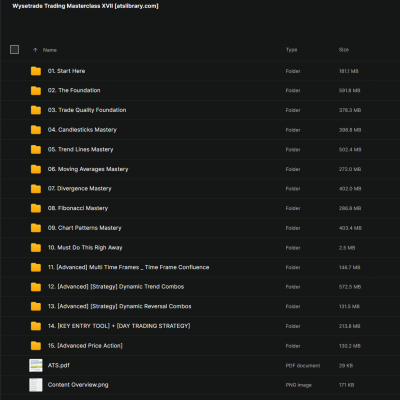Click the 2.5 MB size value
The image size is (400, 400).
click(347, 248)
